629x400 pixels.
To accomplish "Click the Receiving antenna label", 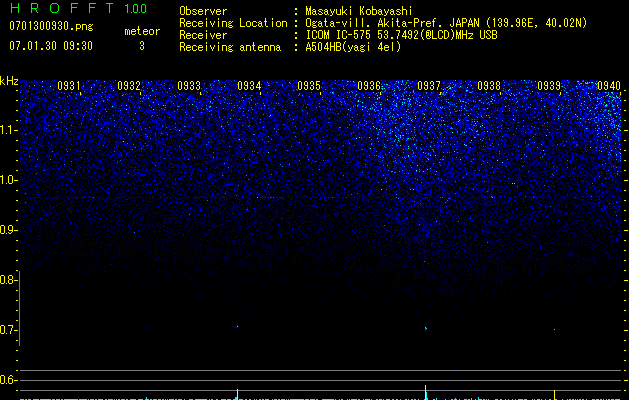I will 230,47.
